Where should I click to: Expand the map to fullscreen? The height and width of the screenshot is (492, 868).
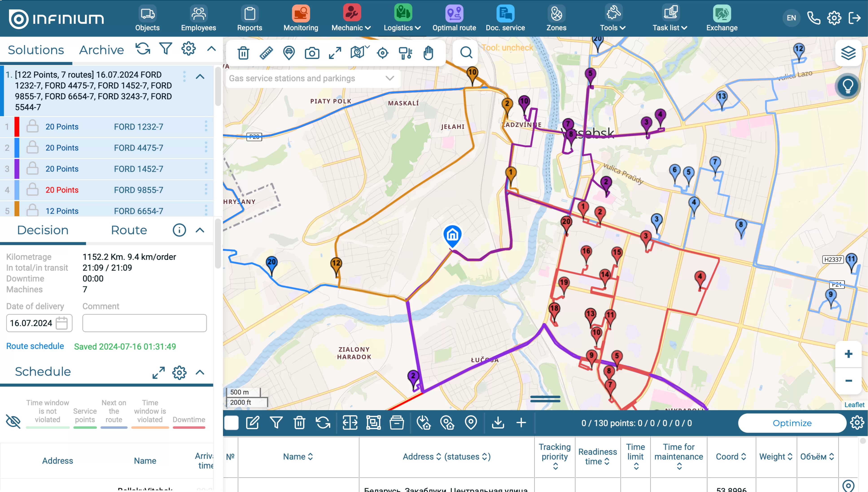coord(335,53)
